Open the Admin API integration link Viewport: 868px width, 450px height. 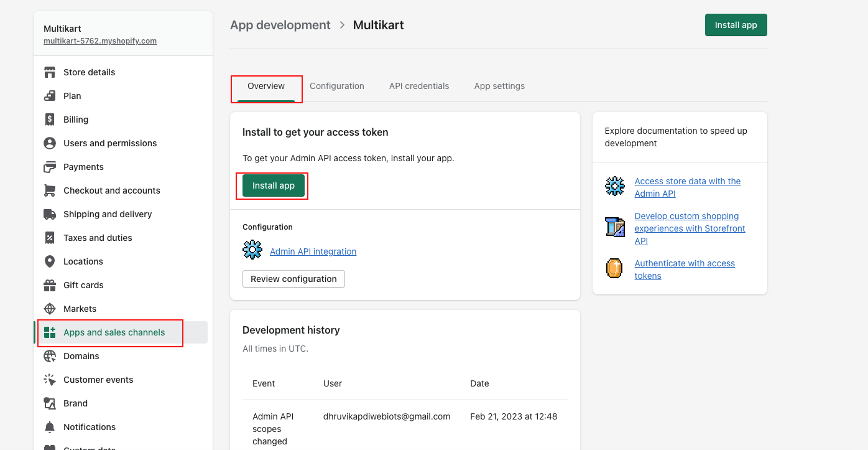(x=313, y=251)
